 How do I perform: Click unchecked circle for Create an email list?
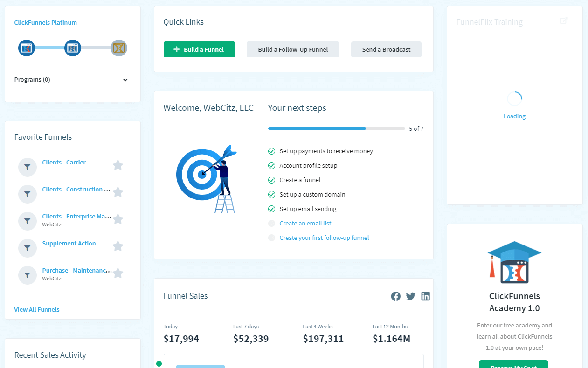point(271,224)
